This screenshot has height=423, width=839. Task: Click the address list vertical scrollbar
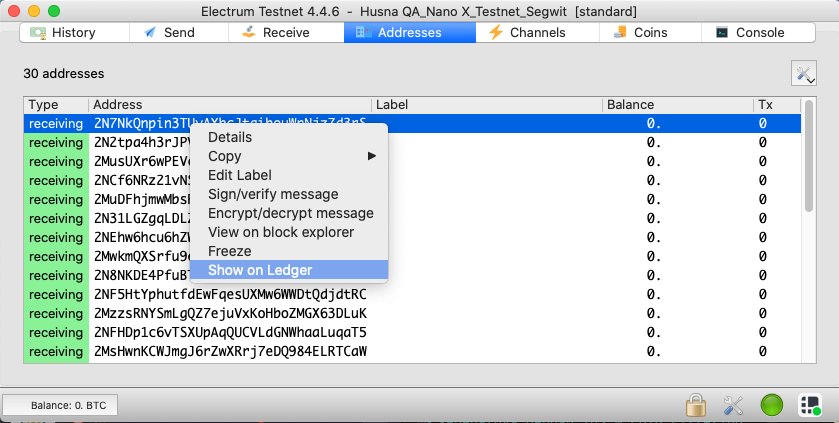(x=809, y=155)
